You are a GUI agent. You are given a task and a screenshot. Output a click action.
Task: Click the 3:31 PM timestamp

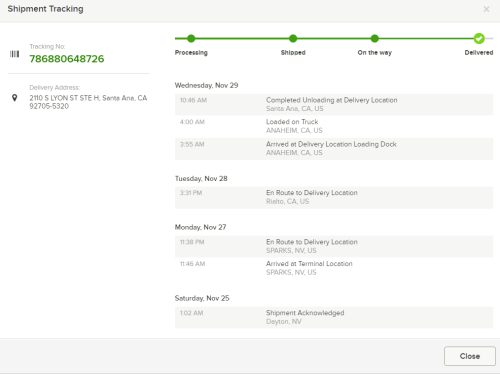click(191, 193)
